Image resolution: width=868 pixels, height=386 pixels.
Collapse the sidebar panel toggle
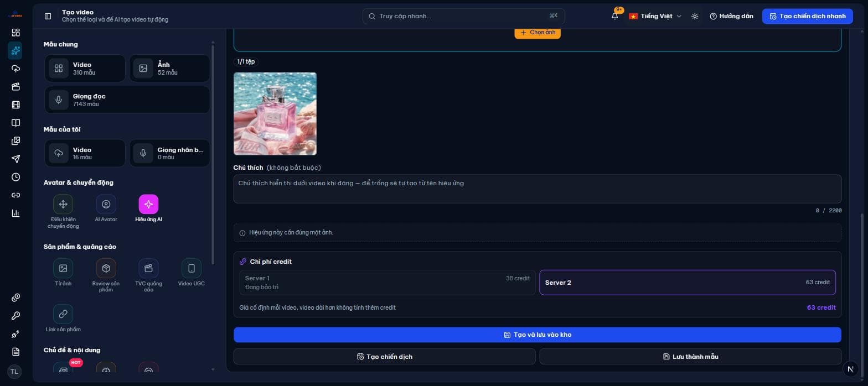click(48, 16)
